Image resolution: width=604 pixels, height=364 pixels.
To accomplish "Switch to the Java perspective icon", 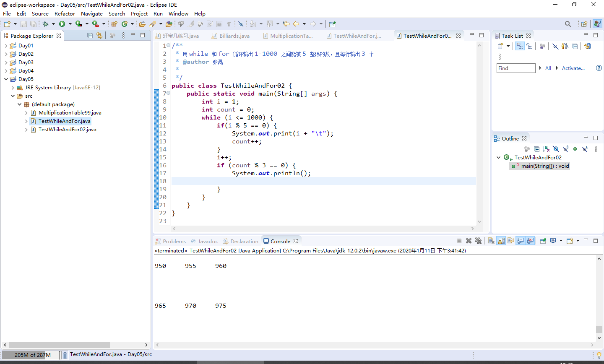I will point(597,24).
